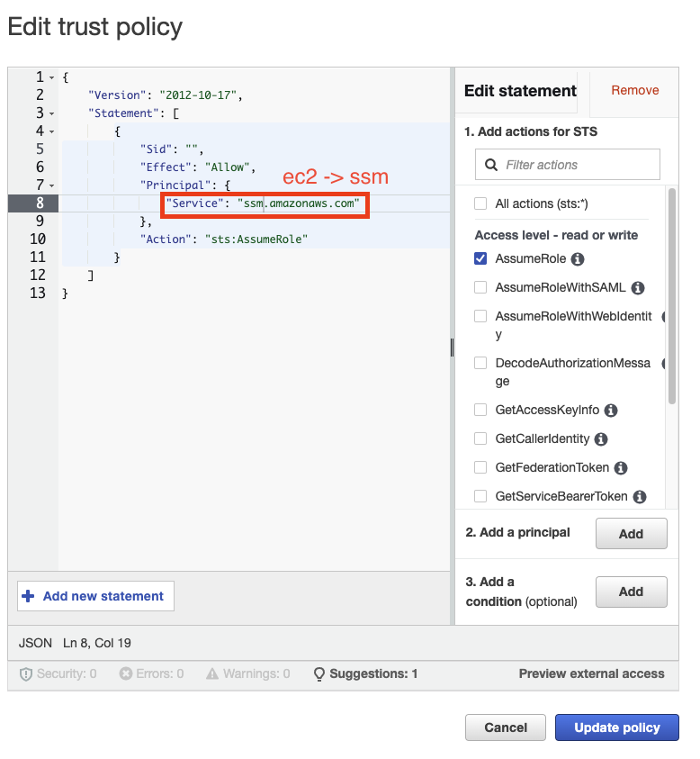700x759 pixels.
Task: Open Preview external access
Action: tap(591, 673)
